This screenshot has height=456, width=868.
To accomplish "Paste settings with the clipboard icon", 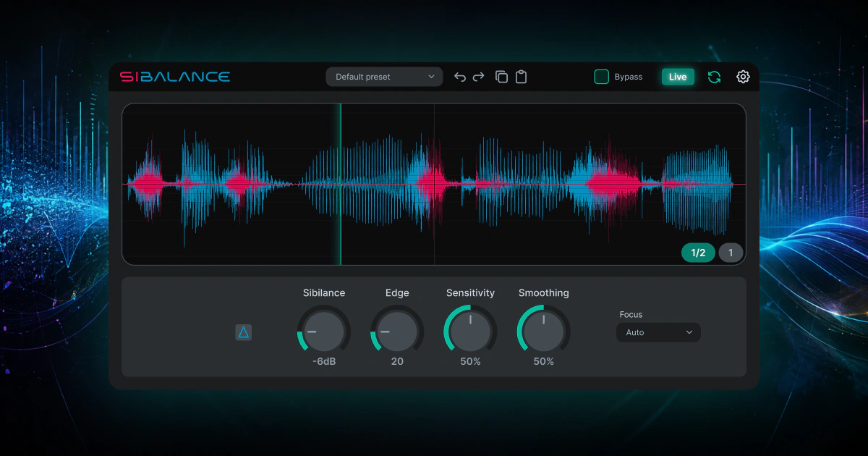I will (521, 77).
